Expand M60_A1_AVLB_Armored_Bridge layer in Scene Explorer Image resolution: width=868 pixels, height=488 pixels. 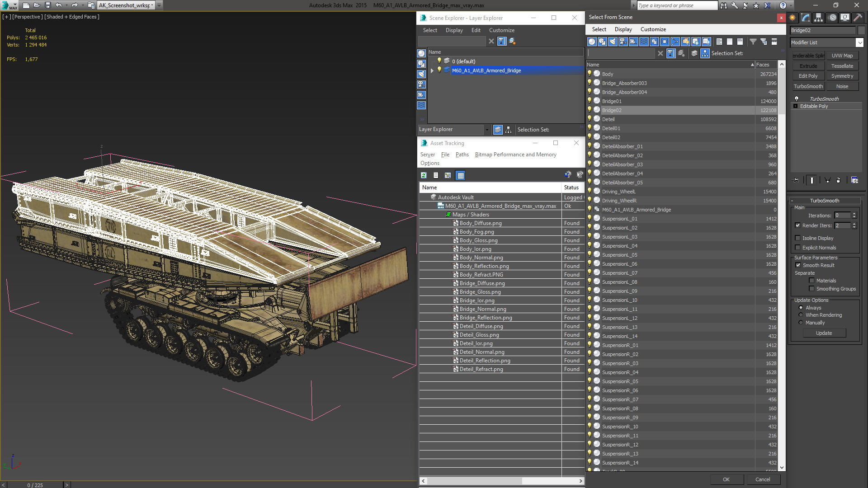tap(432, 70)
